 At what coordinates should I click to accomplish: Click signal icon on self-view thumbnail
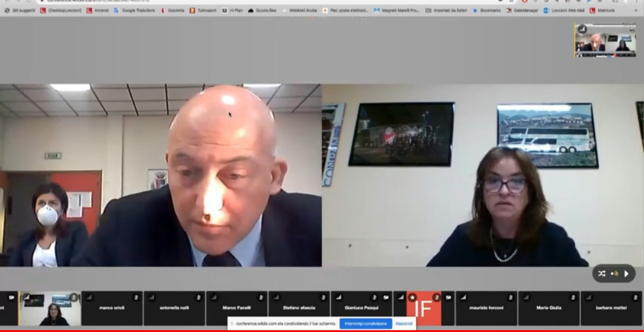coord(582,29)
